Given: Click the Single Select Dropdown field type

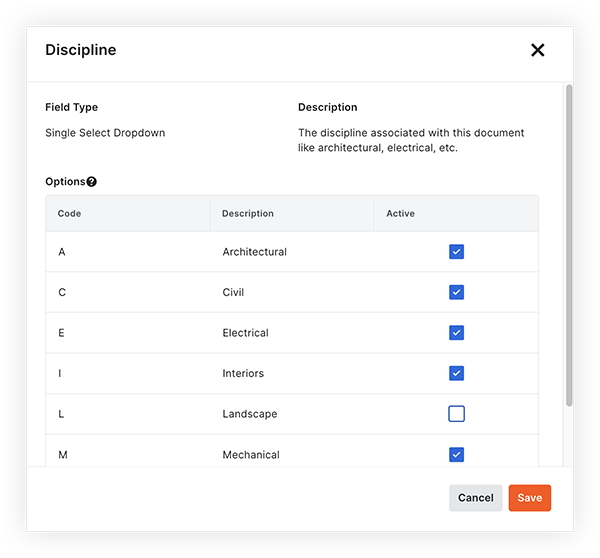Looking at the screenshot, I should tap(105, 133).
